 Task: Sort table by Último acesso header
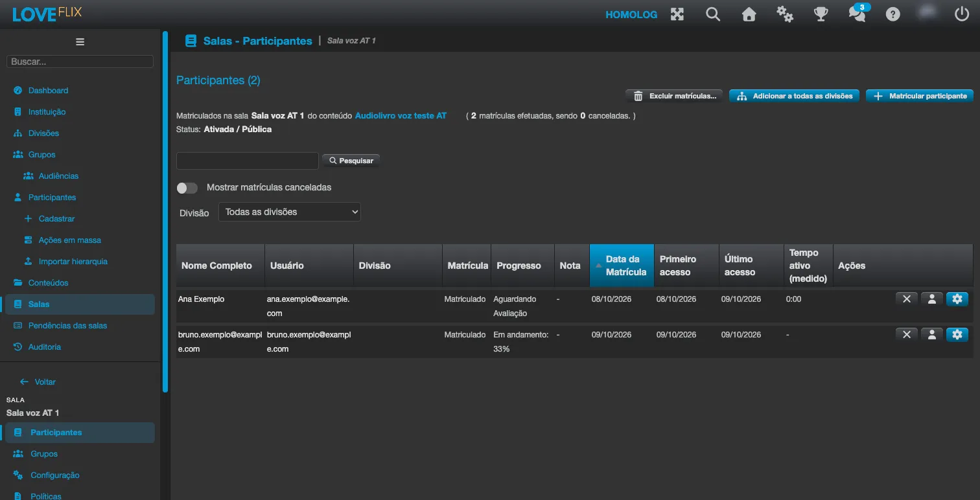tap(751, 266)
